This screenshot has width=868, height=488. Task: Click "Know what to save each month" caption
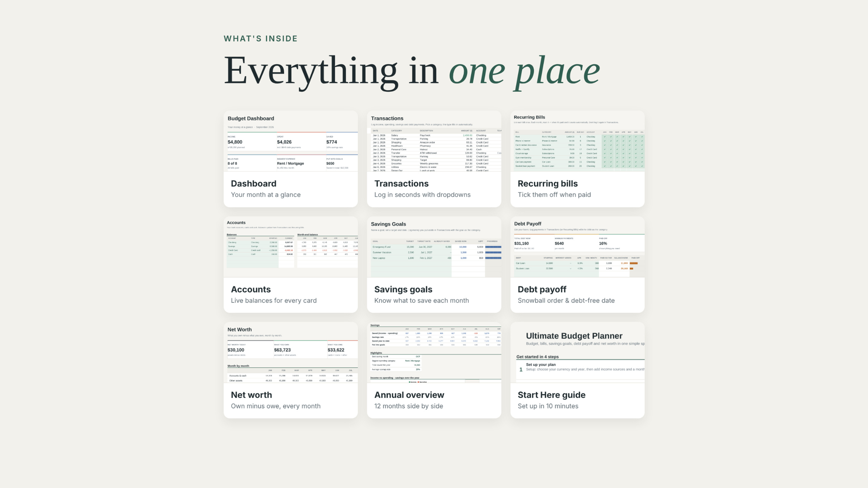click(421, 301)
